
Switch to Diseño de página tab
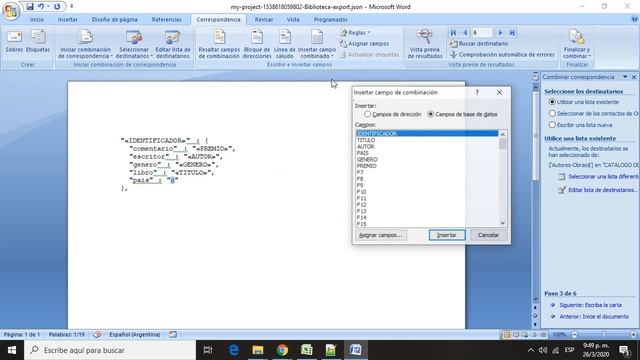(x=114, y=20)
